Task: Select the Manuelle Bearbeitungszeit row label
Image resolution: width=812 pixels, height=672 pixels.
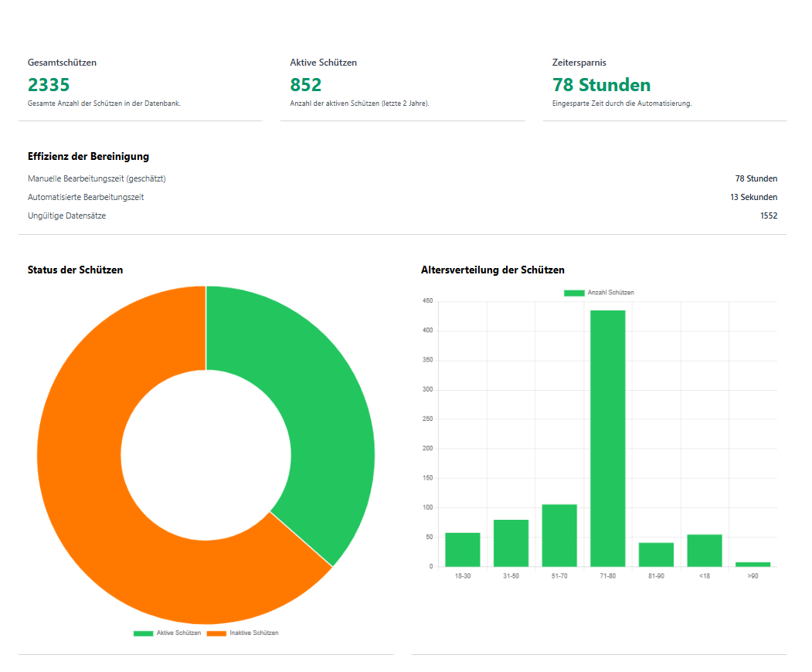Action: pyautogui.click(x=97, y=178)
